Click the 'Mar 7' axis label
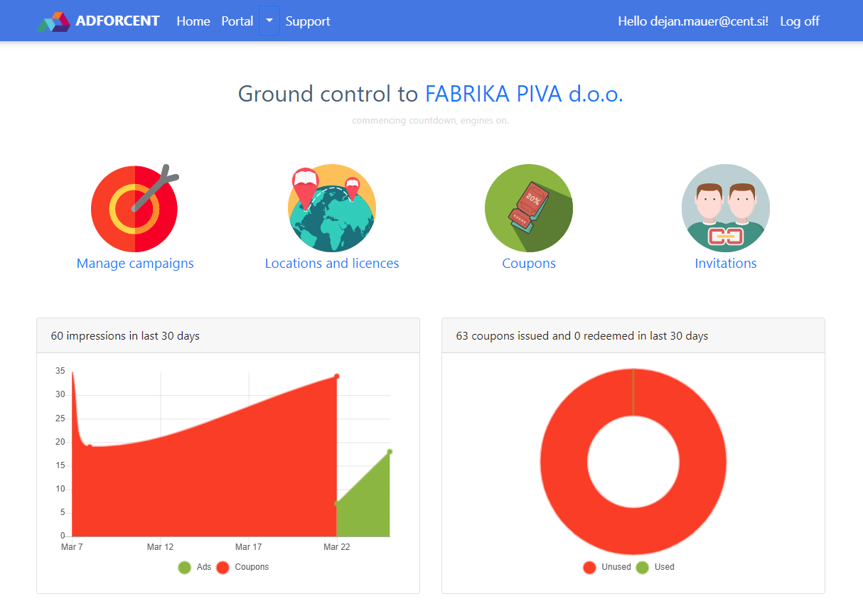The width and height of the screenshot is (863, 616). click(72, 547)
